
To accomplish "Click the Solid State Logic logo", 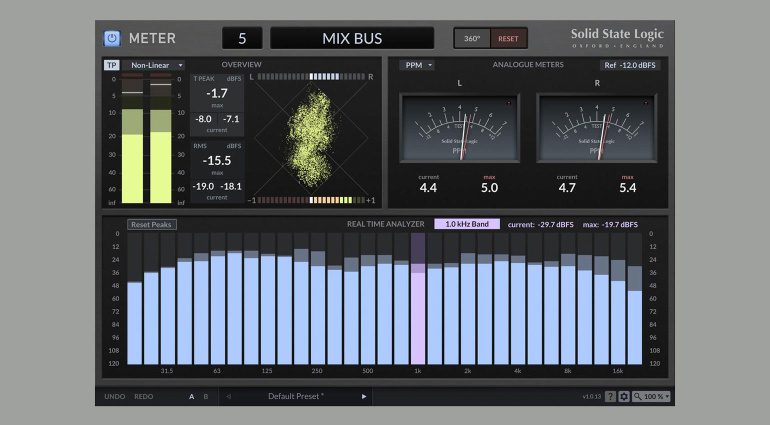I will click(616, 38).
